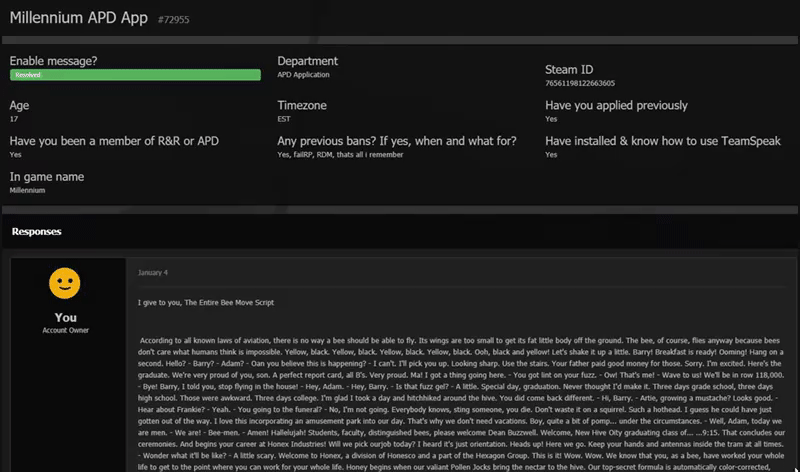
Task: Click 'Have you been a member of R&R or APD'
Action: [x=114, y=141]
